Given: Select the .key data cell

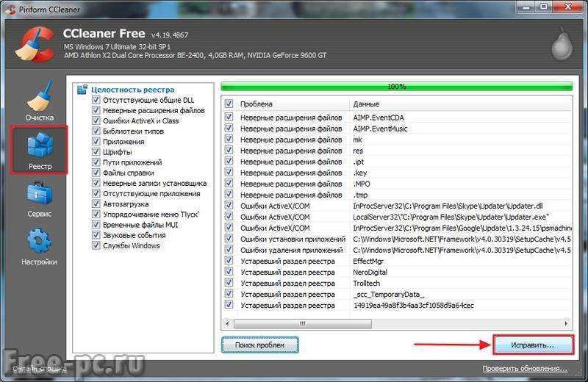Looking at the screenshot, I should tap(360, 173).
